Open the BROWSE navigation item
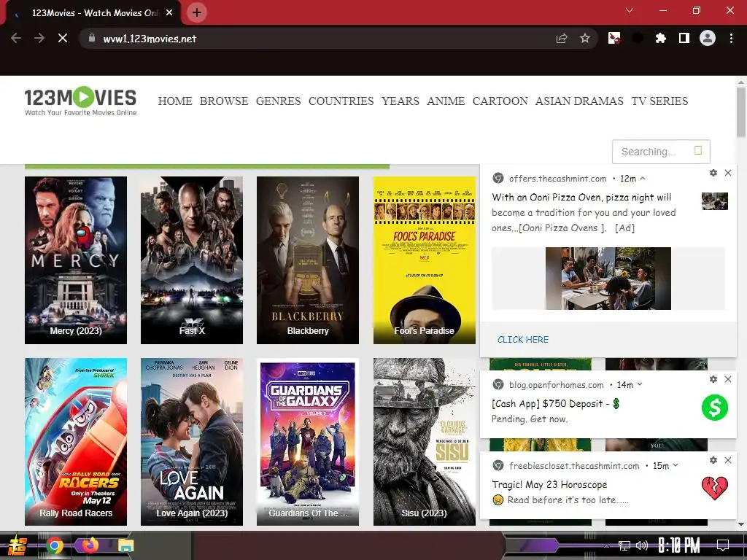This screenshot has width=747, height=560. click(224, 101)
